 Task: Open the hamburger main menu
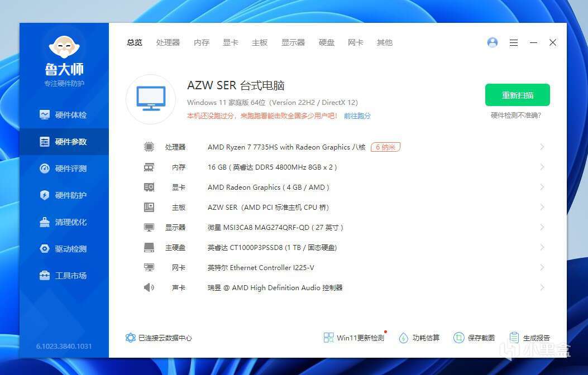coord(514,43)
